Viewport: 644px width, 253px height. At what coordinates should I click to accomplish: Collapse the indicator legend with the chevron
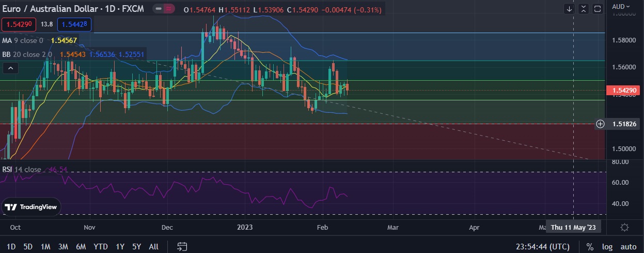[x=10, y=68]
